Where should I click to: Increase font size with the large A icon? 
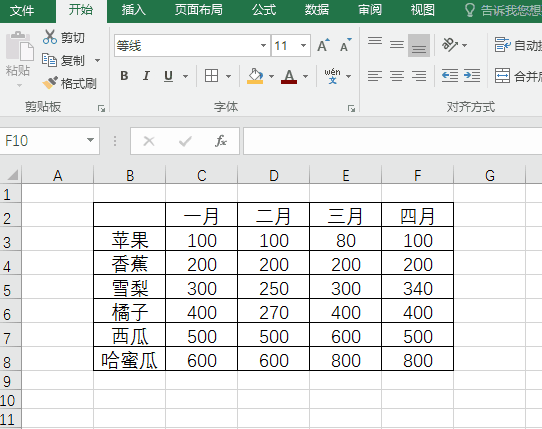coord(324,45)
